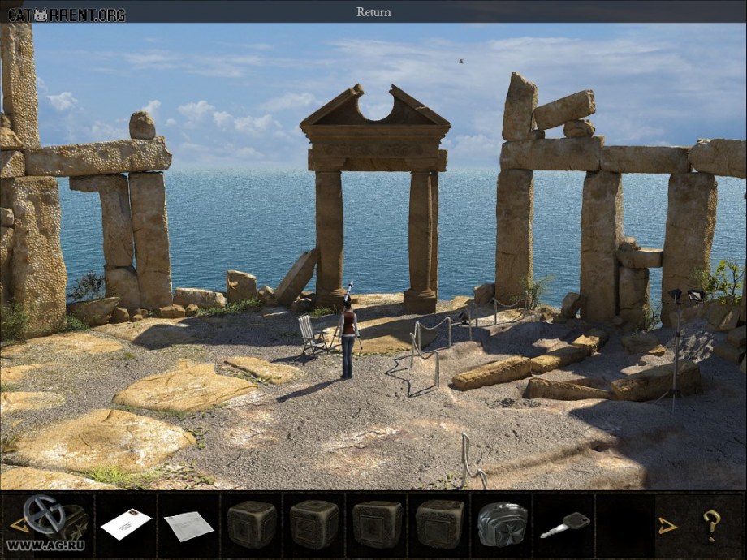The width and height of the screenshot is (747, 560).
Task: Pick the folded paper letter from inventory
Action: click(189, 526)
